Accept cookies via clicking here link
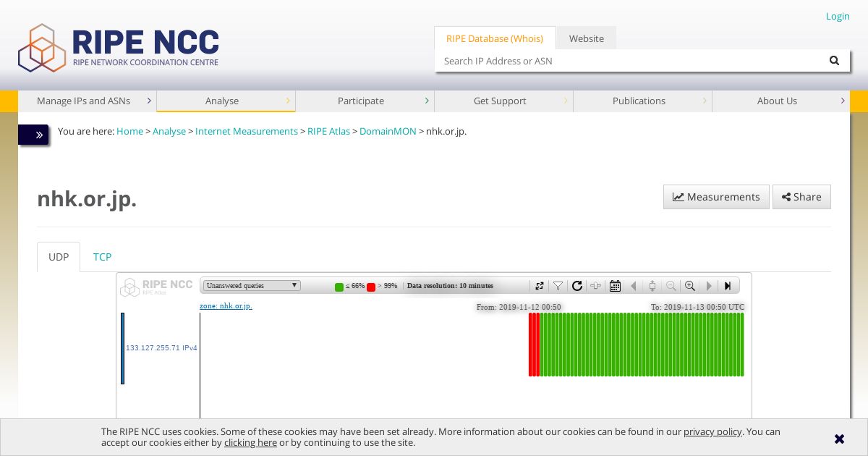The height and width of the screenshot is (456, 868). click(x=250, y=442)
